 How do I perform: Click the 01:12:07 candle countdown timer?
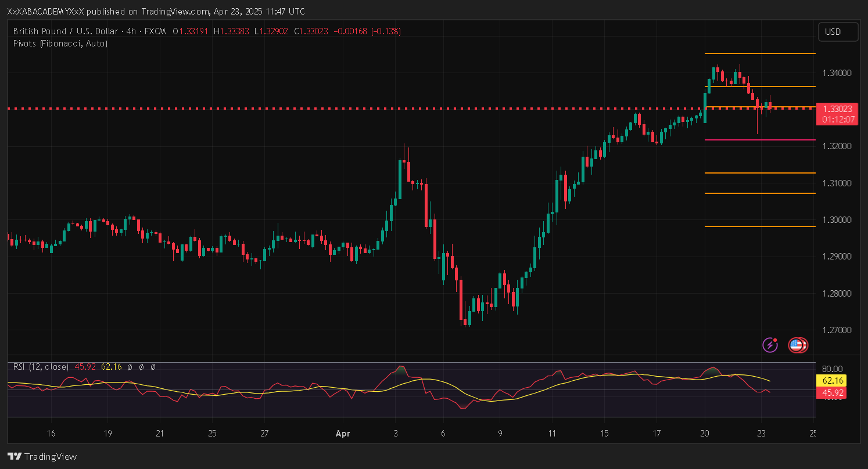pos(837,120)
